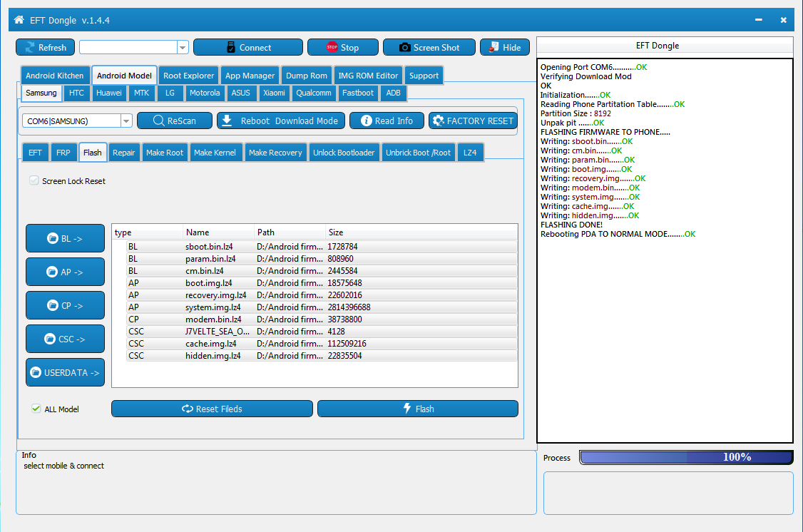Select the param.bin.lz4 row
Screen dimensions: 803x532
pos(322,259)
